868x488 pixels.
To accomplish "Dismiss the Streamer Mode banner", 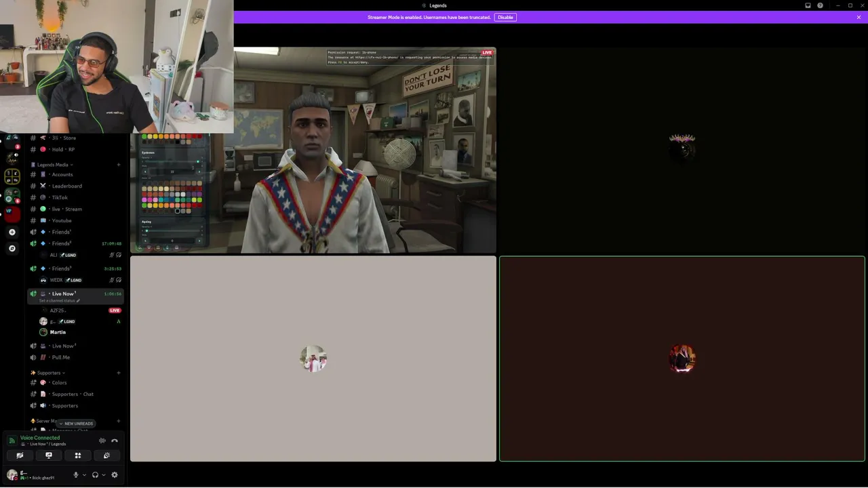I will pos(859,17).
